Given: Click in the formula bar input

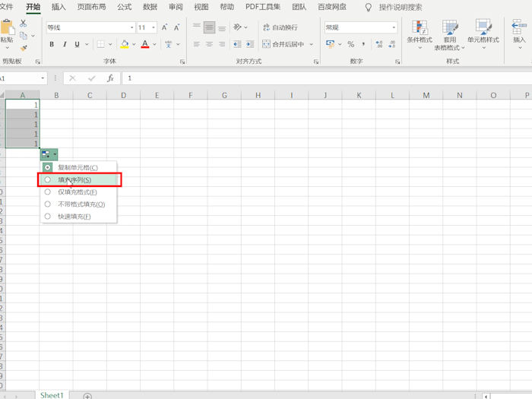Looking at the screenshot, I should pyautogui.click(x=327, y=78).
